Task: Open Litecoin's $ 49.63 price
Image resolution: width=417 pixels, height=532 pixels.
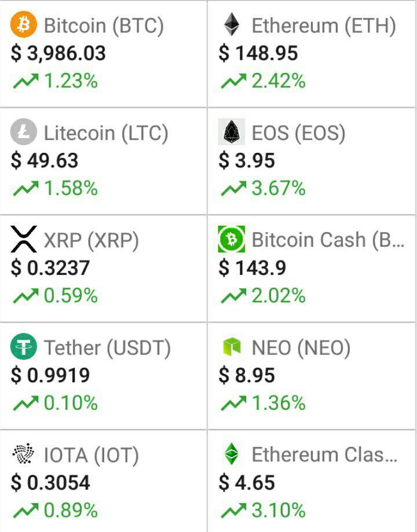Action: [x=45, y=160]
